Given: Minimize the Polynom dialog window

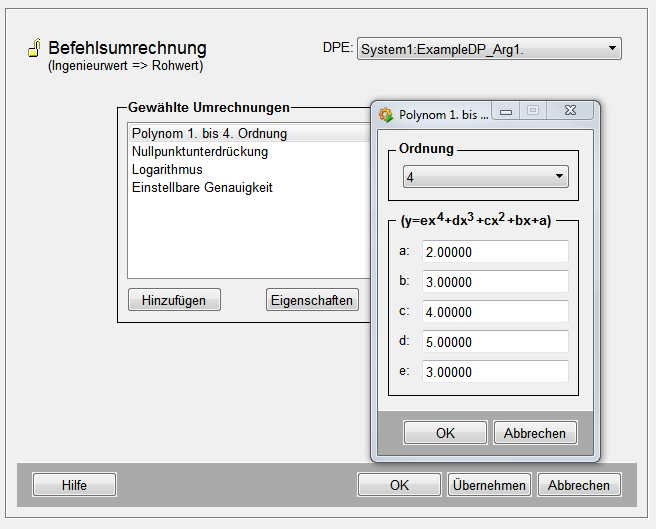Looking at the screenshot, I should click(x=507, y=113).
